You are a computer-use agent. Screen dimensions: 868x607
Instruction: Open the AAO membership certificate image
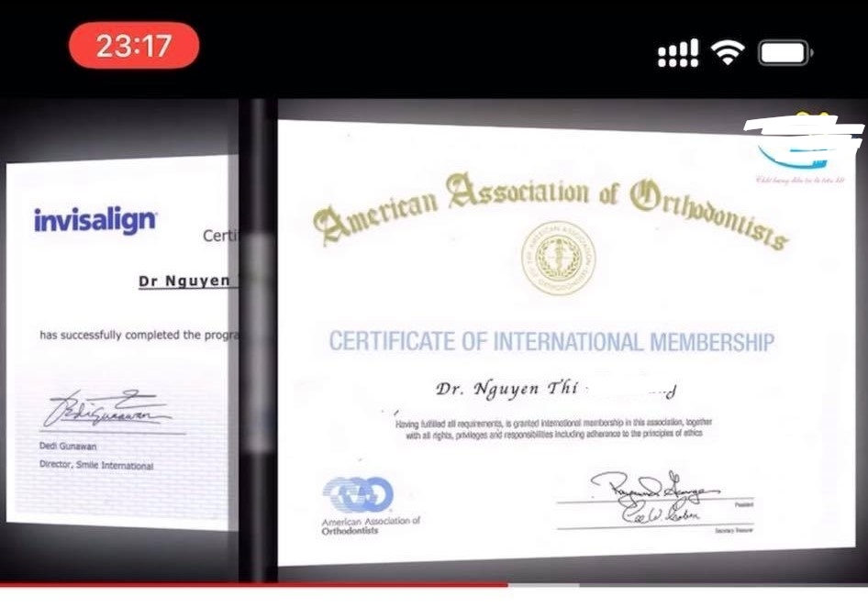coord(566,342)
